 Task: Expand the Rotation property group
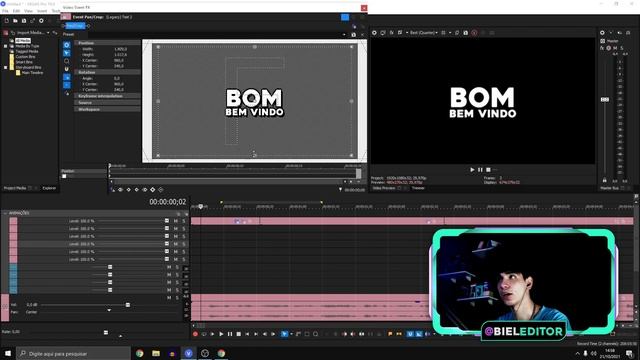107,72
